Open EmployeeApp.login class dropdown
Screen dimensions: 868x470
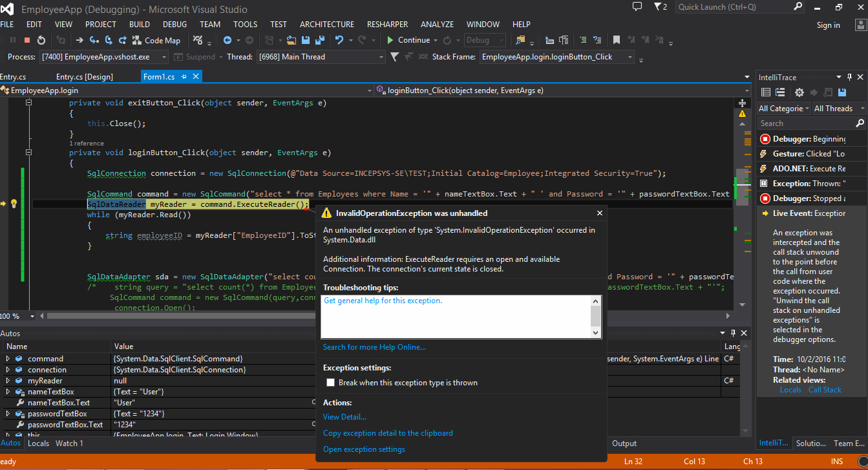187,91
